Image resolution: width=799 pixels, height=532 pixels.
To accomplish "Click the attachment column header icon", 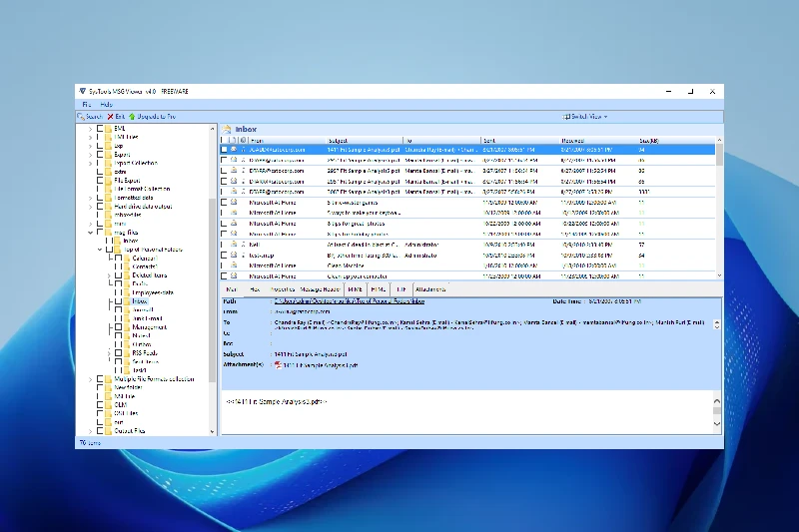I will pos(244,140).
